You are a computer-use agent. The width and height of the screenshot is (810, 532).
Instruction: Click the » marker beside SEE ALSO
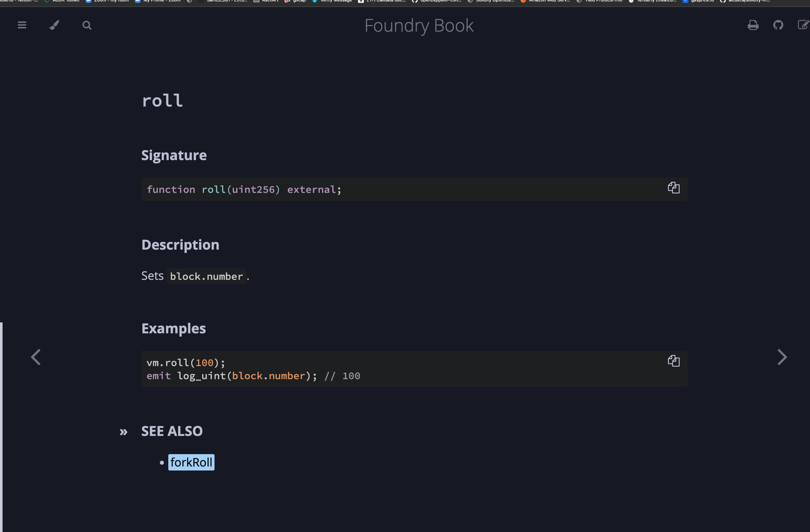click(x=124, y=432)
